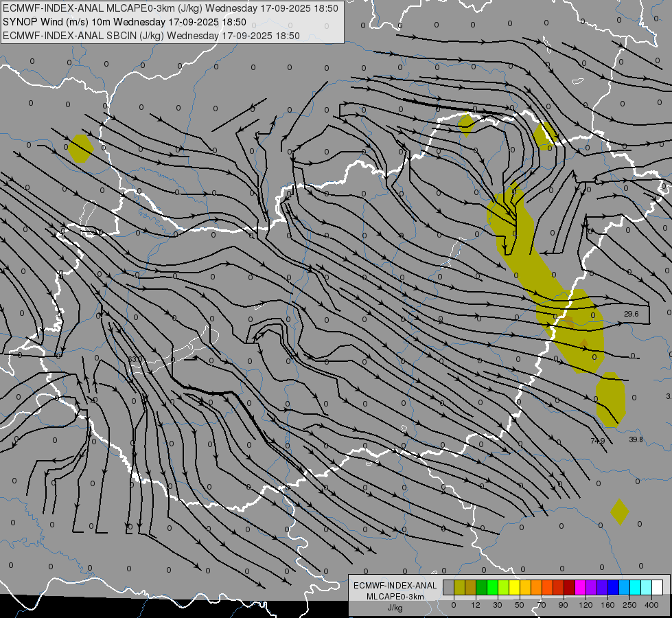Click the J/kg unit label in legend
The width and height of the screenshot is (672, 618).
(x=394, y=608)
